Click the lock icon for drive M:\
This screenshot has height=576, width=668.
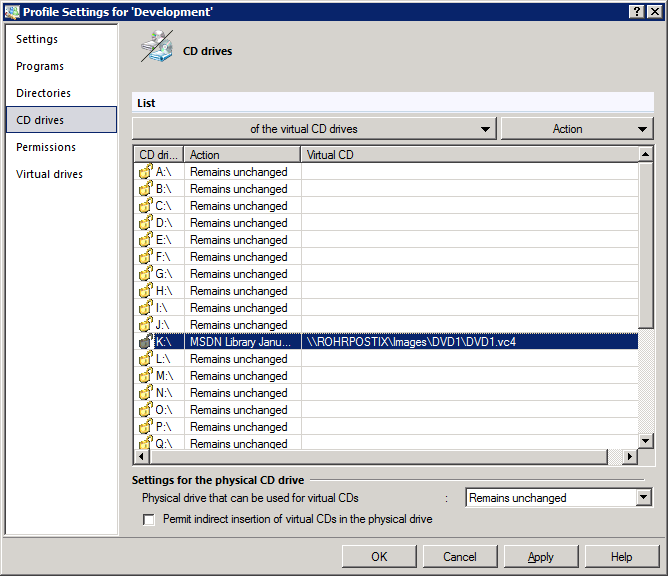coord(145,376)
